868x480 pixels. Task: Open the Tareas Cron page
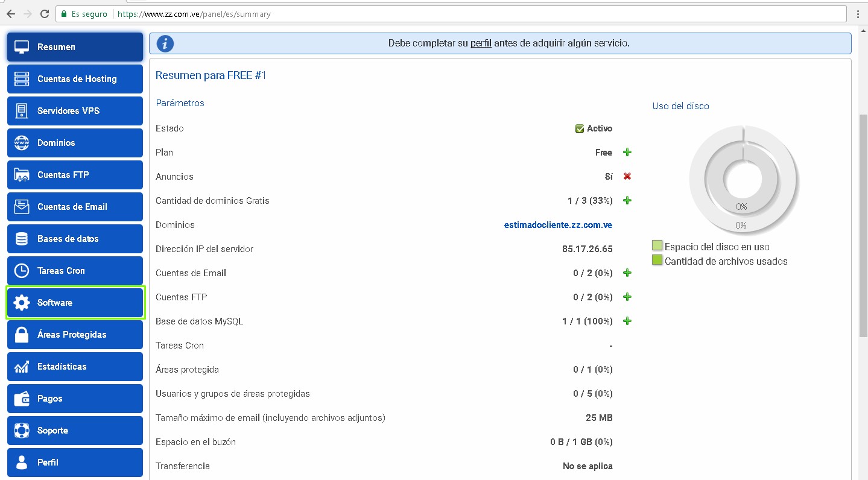pyautogui.click(x=75, y=271)
